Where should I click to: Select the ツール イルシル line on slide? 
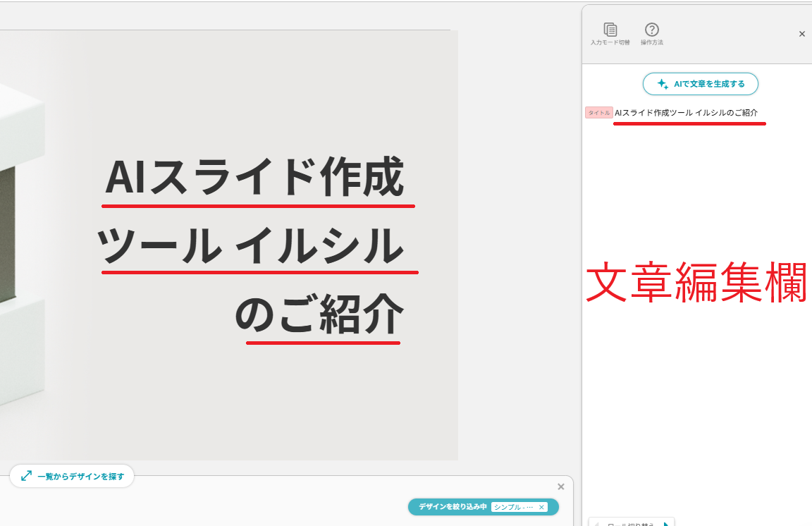pyautogui.click(x=250, y=245)
